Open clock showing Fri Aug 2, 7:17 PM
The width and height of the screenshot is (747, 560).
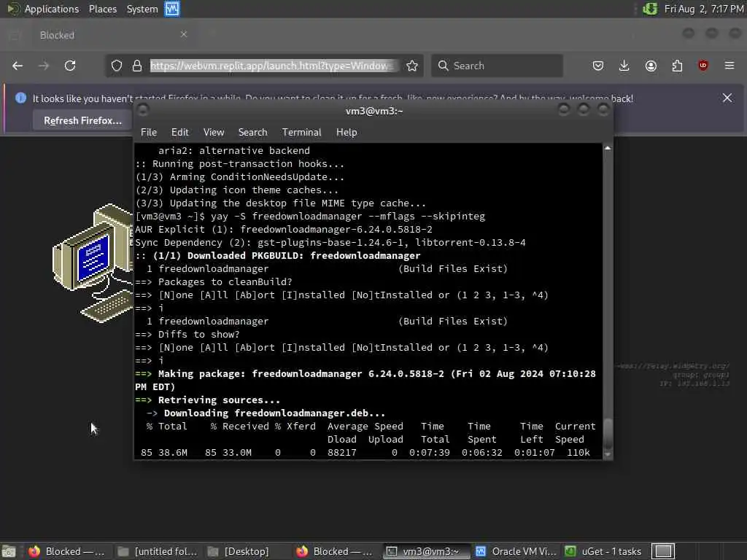pos(704,9)
